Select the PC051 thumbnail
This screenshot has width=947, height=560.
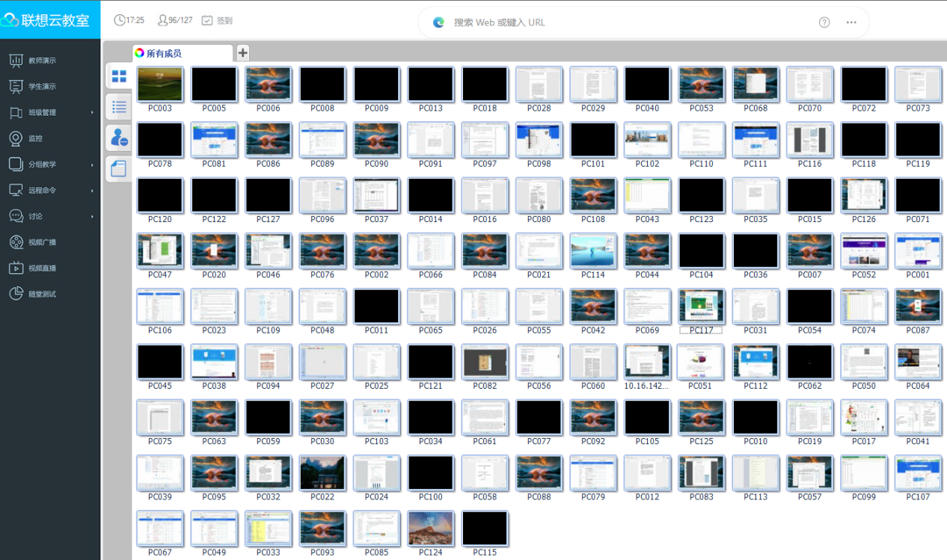[702, 362]
